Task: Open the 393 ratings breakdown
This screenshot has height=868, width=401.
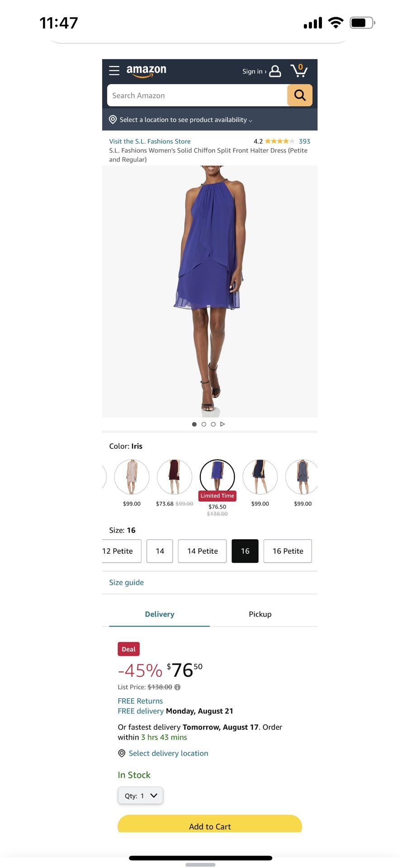Action: tap(304, 141)
